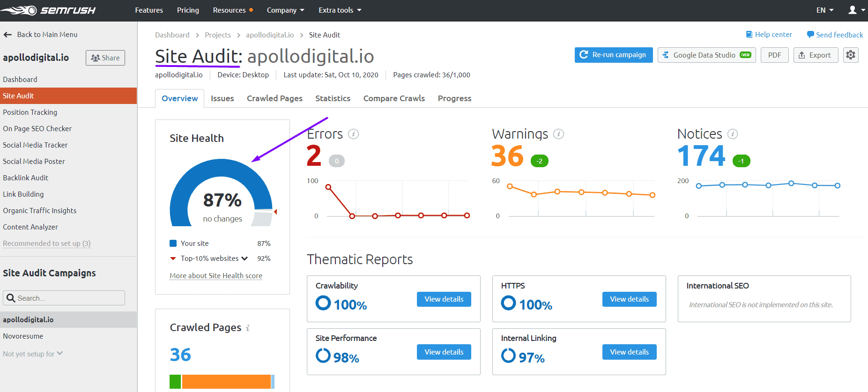Click the Resources orange notification dot
The width and height of the screenshot is (868, 392).
coord(251,10)
